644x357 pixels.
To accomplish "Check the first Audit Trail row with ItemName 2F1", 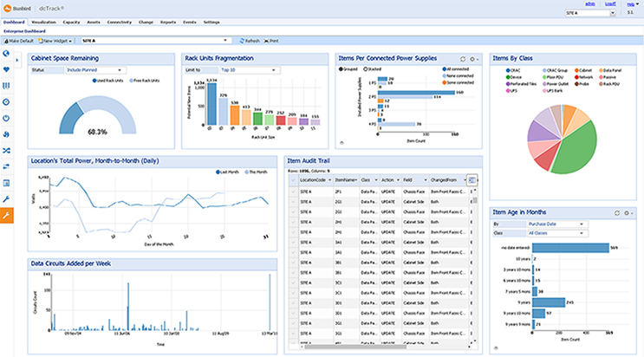I will tap(293, 191).
